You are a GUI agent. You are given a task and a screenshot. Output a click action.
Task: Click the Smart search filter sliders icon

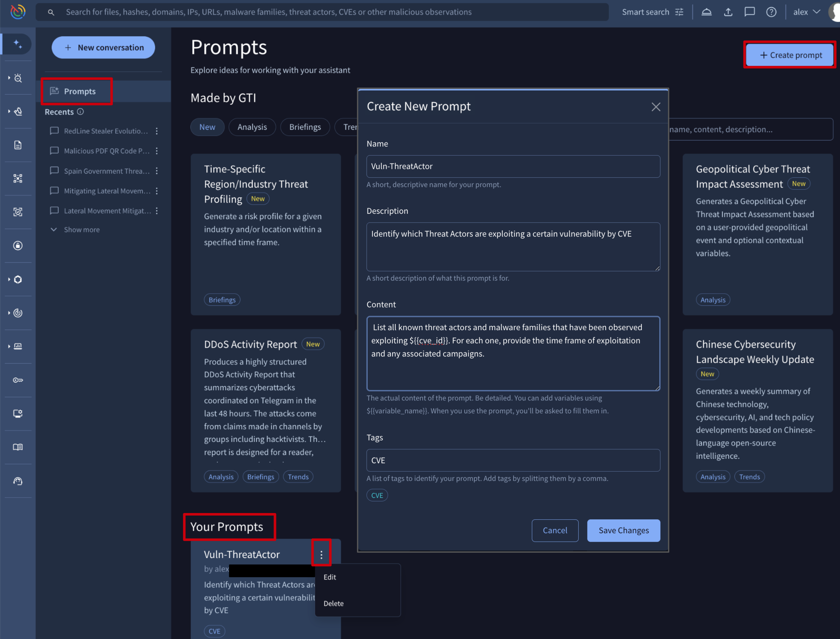680,12
